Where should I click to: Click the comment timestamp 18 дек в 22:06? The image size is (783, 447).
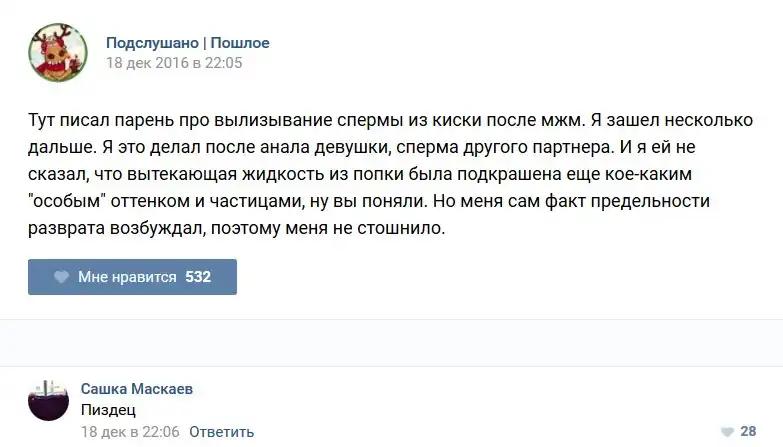129,432
